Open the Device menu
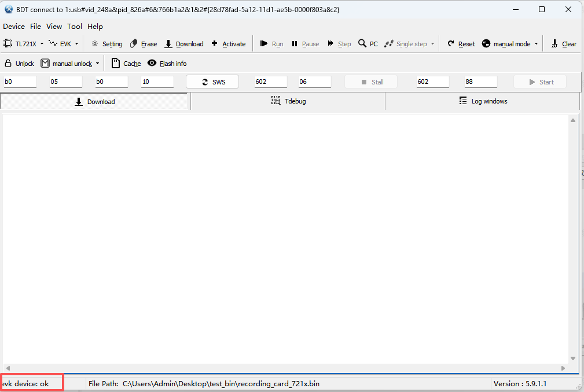 14,27
